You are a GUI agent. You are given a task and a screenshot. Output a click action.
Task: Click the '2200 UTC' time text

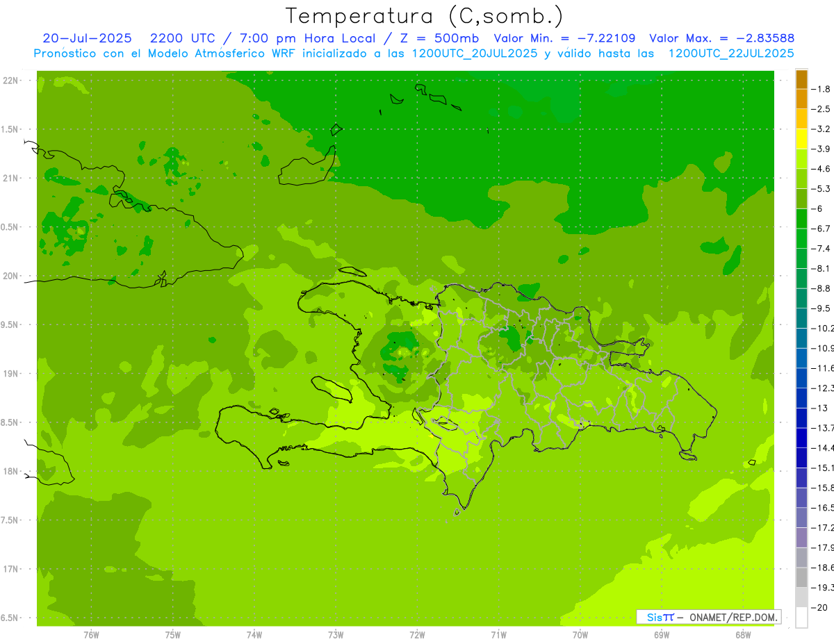183,38
